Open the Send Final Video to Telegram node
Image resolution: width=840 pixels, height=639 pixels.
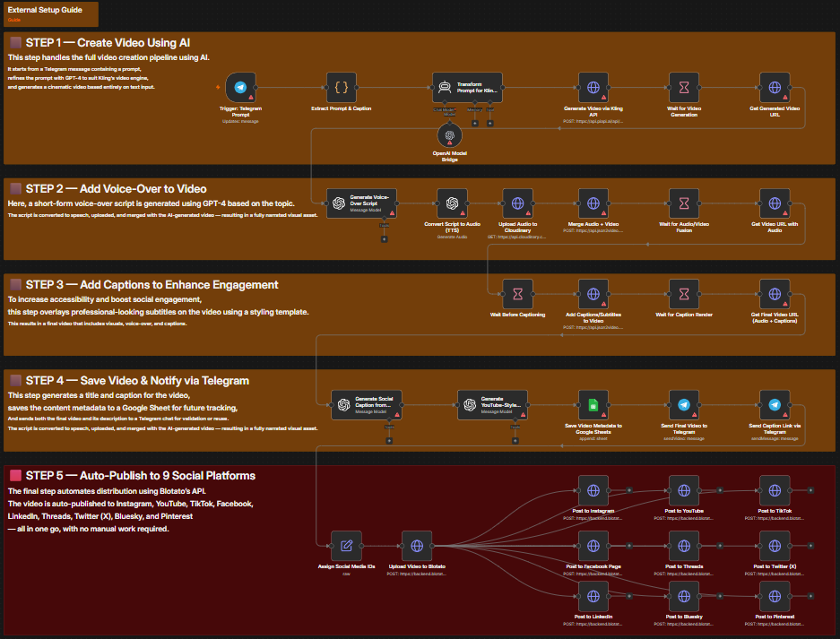[684, 405]
